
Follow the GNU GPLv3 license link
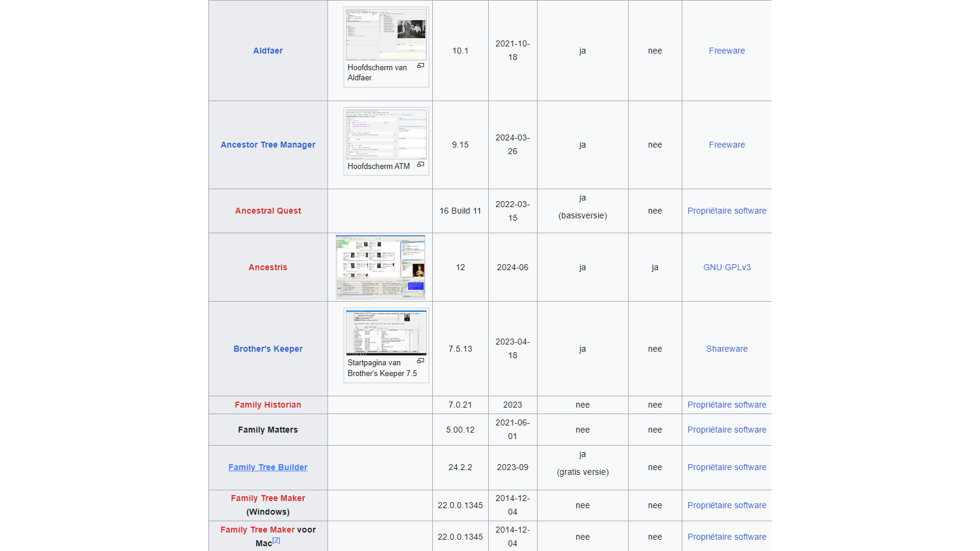[727, 267]
